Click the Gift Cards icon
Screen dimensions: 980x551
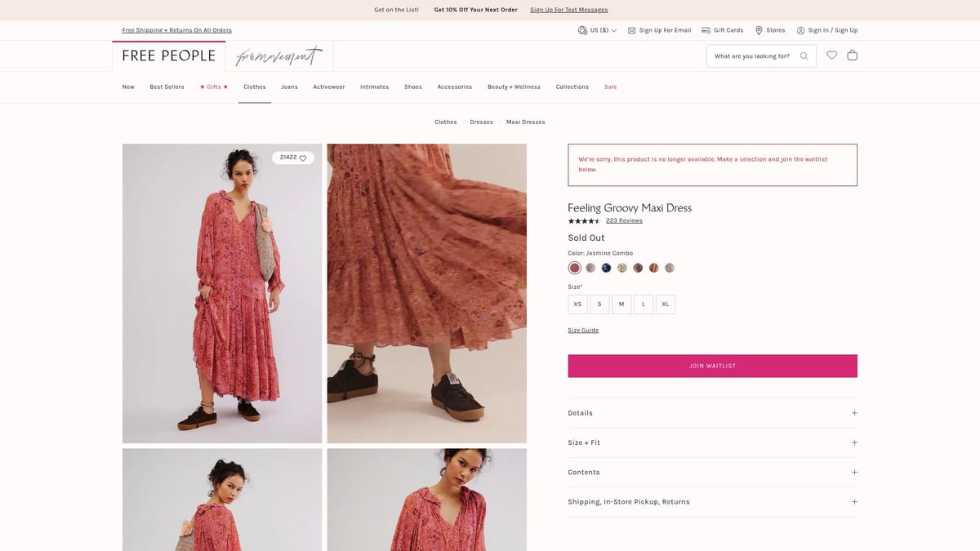pyautogui.click(x=706, y=30)
